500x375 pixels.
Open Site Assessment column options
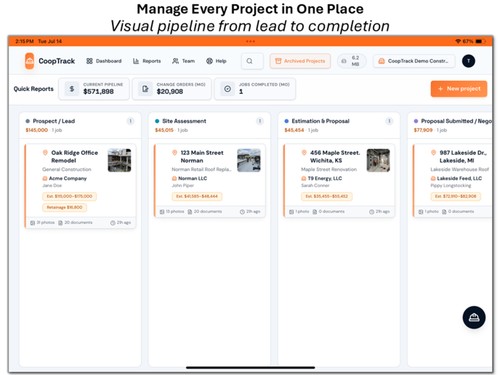[x=260, y=121]
